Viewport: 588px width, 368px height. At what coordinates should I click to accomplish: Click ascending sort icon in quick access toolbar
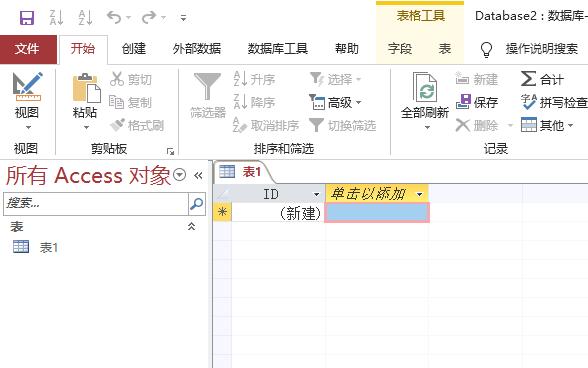click(86, 18)
